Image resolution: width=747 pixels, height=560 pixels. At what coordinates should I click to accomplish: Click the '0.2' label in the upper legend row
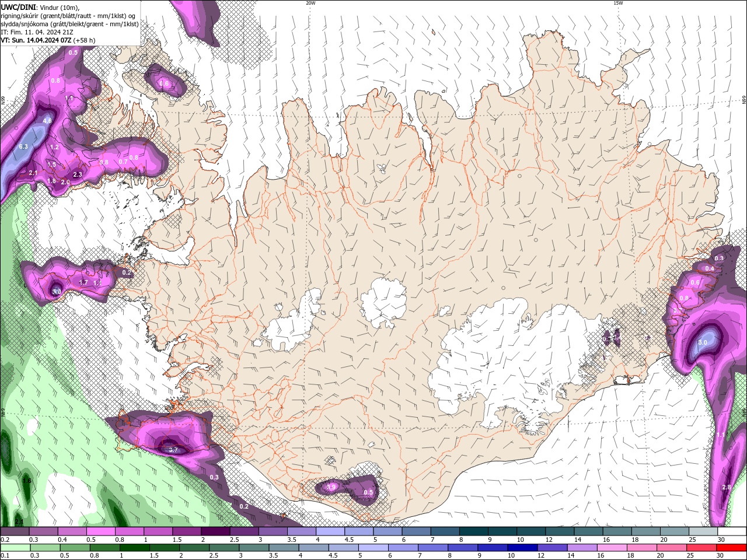point(5,540)
